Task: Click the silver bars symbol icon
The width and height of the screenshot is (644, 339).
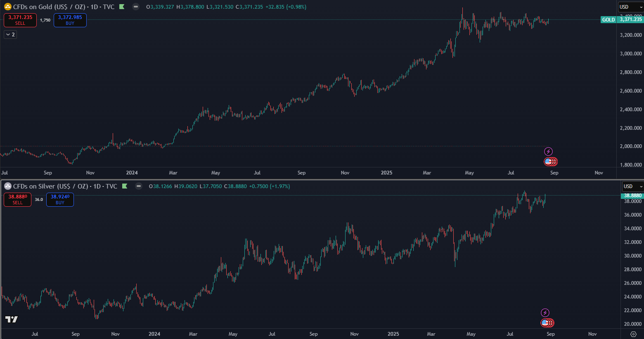Action: pos(8,186)
